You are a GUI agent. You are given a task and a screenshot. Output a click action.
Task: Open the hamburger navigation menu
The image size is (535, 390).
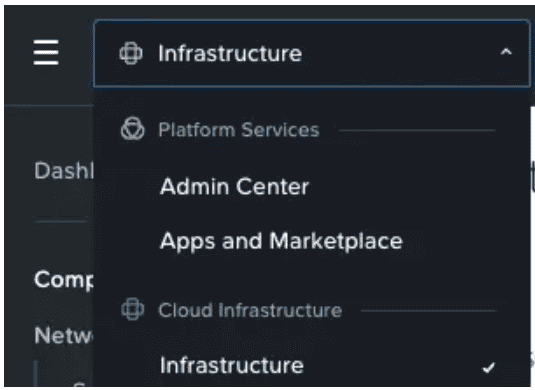pyautogui.click(x=46, y=52)
